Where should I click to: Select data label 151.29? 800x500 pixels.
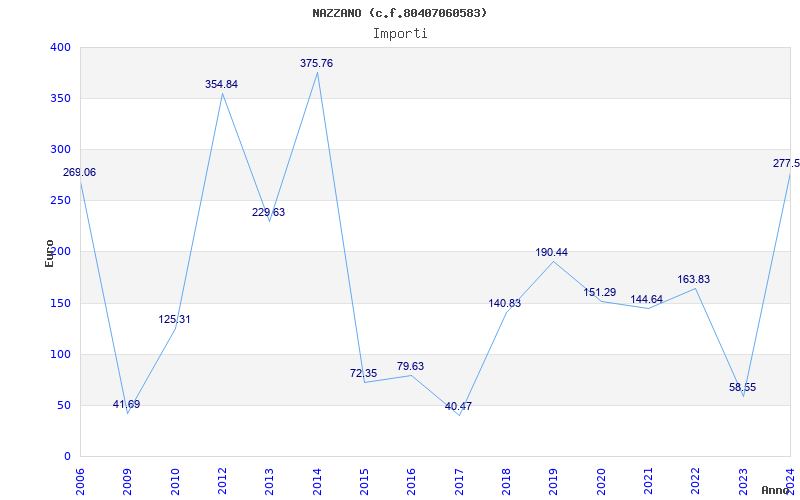tap(599, 292)
